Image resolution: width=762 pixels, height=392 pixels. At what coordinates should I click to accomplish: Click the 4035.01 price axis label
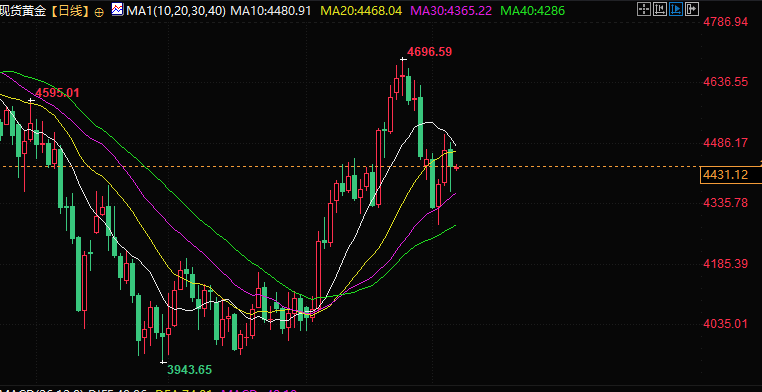(x=726, y=324)
